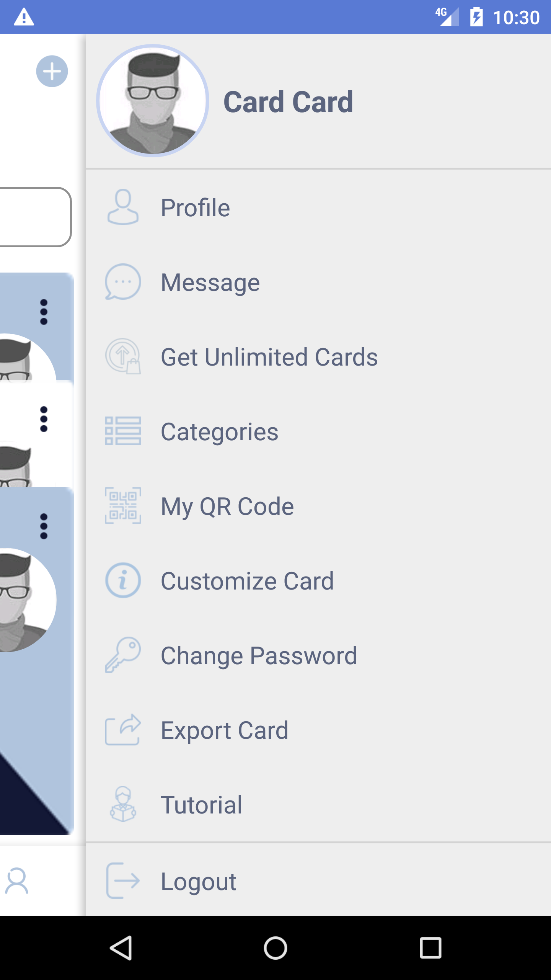Viewport: 551px width, 980px height.
Task: Open Get Unlimited Cards menu item
Action: coord(269,357)
